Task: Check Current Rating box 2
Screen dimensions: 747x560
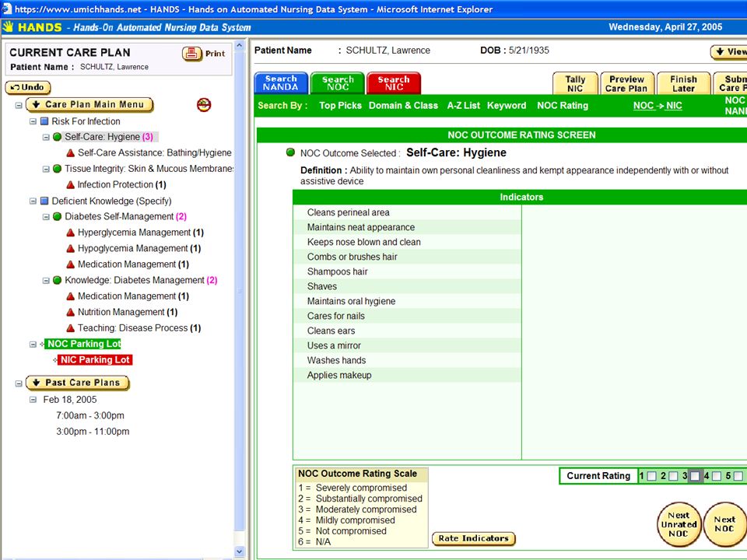Action: (x=673, y=476)
